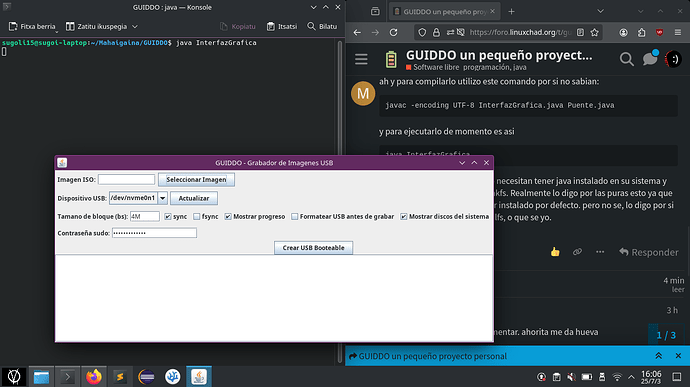
Task: Click Seleccionar Imagen button
Action: [196, 180]
